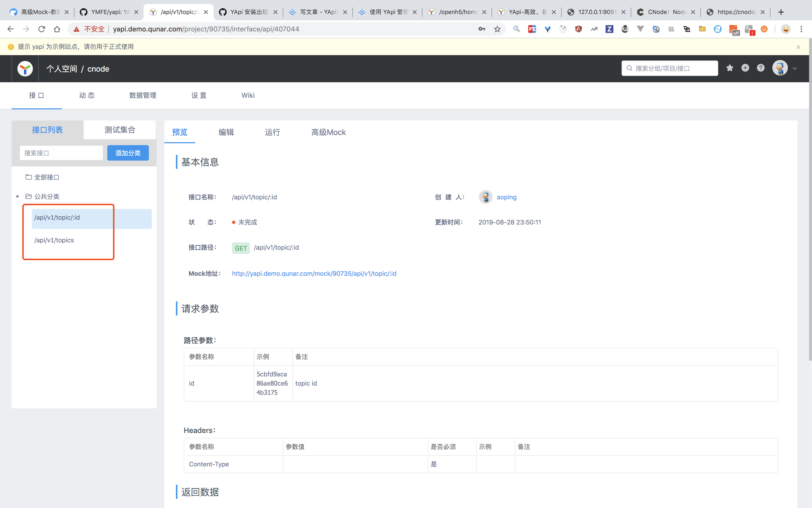Open the help question-mark icon
The image size is (812, 508).
point(761,68)
